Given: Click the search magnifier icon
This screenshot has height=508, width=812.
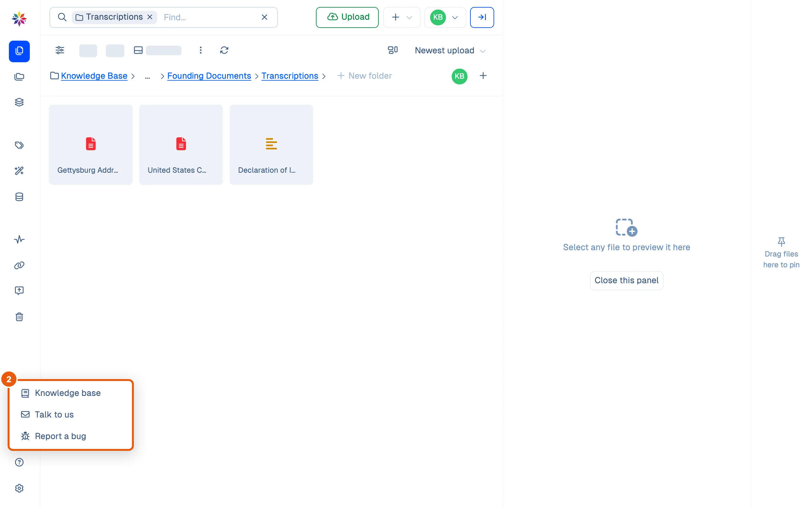Looking at the screenshot, I should click(62, 17).
